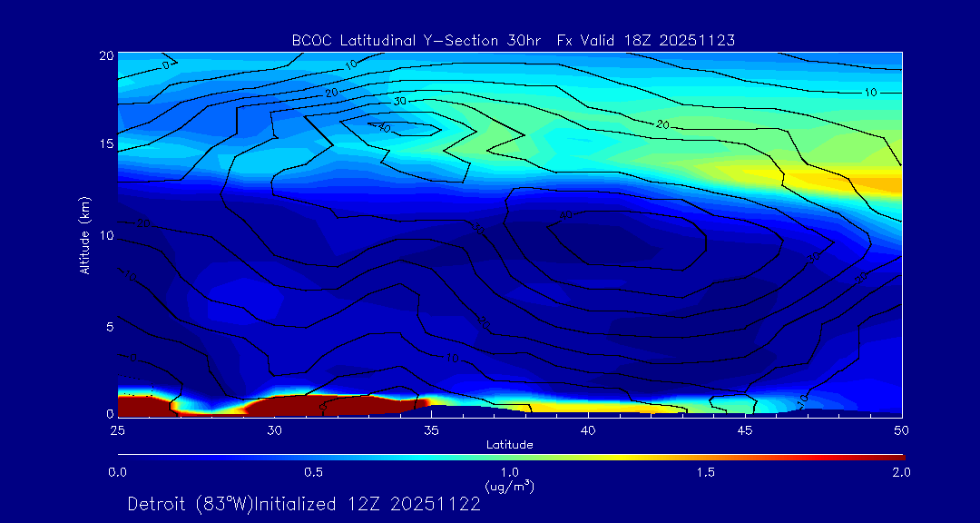This screenshot has width=980, height=523.
Task: Select the x-axis tick label 40
Action: click(588, 429)
